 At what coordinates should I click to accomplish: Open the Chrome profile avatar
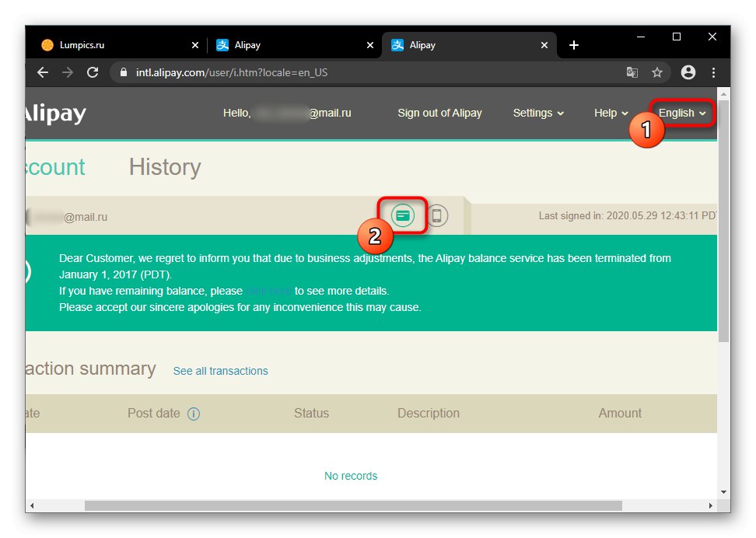click(x=688, y=72)
